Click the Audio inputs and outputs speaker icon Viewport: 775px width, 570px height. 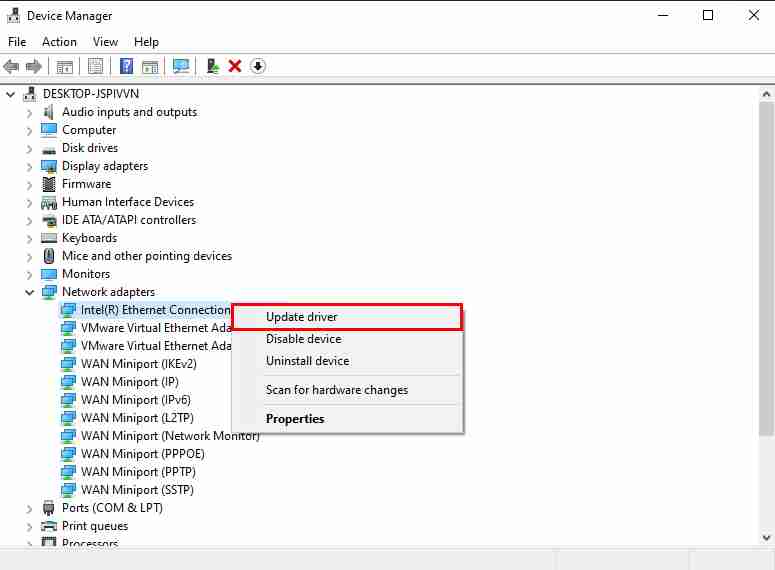pos(48,112)
